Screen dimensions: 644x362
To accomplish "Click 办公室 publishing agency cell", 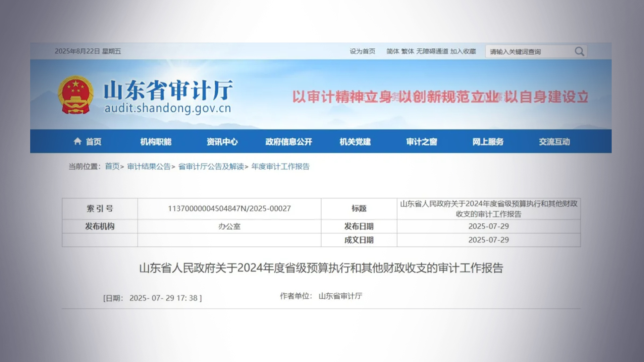I will [229, 226].
